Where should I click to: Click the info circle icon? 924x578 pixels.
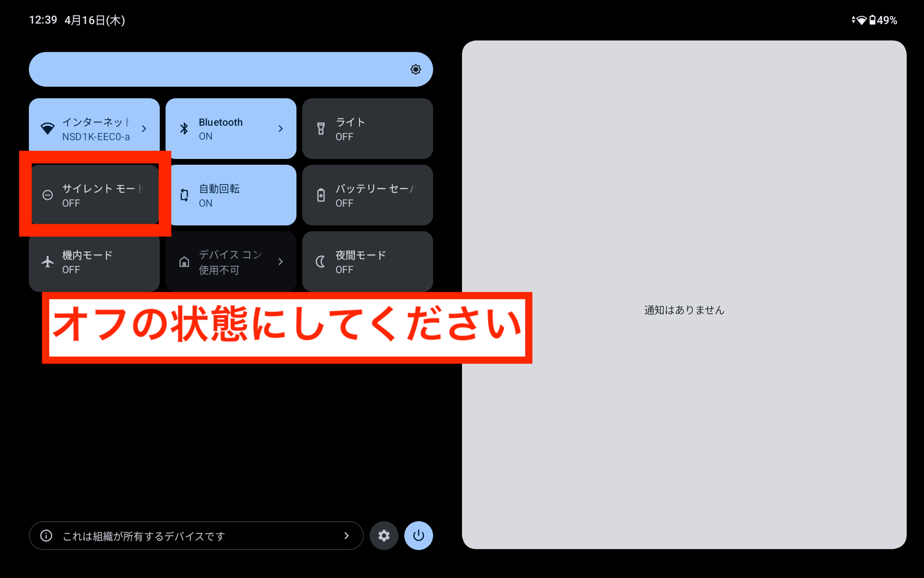[x=46, y=536]
